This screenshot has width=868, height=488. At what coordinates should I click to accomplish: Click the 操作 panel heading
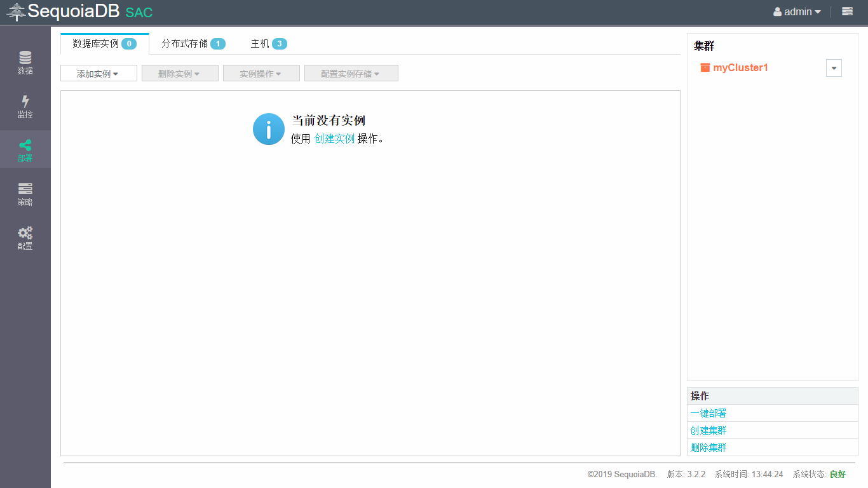(700, 396)
